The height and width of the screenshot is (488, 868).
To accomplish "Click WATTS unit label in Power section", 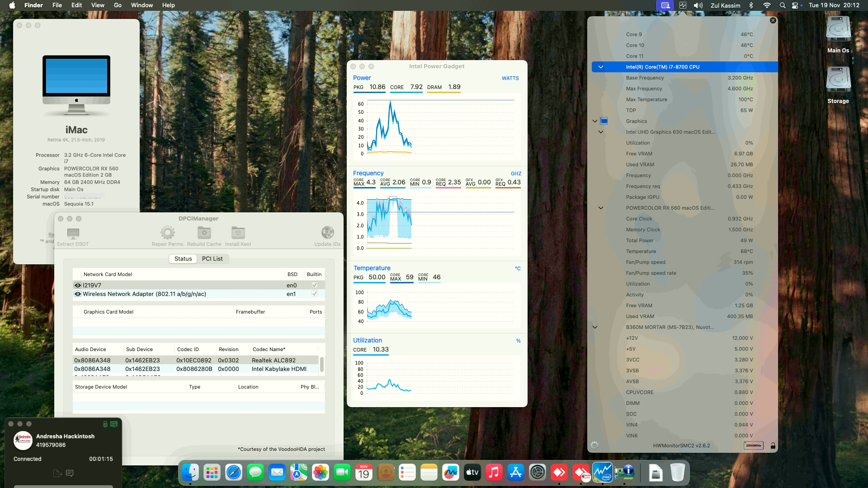I will pyautogui.click(x=510, y=78).
